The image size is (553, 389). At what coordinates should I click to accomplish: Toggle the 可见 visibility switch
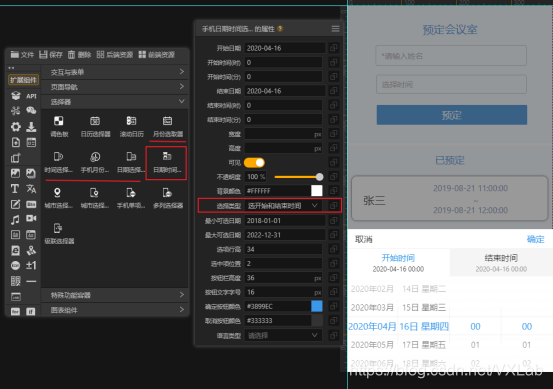(x=254, y=163)
